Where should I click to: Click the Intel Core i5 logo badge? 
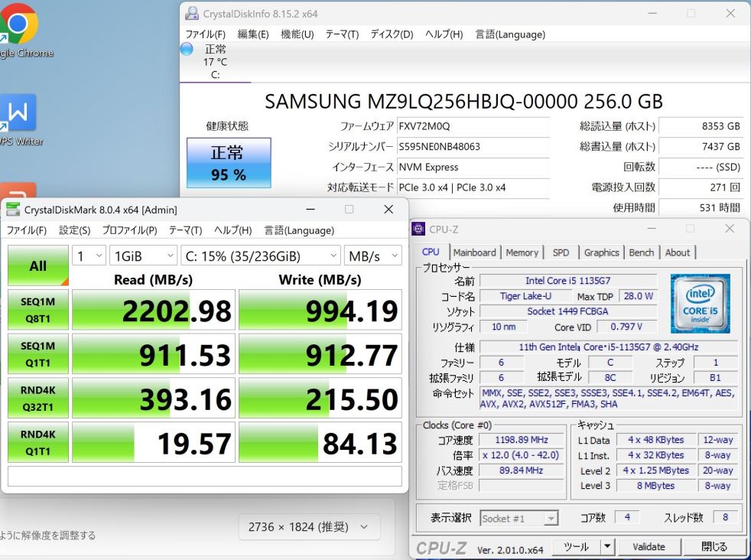click(x=700, y=303)
